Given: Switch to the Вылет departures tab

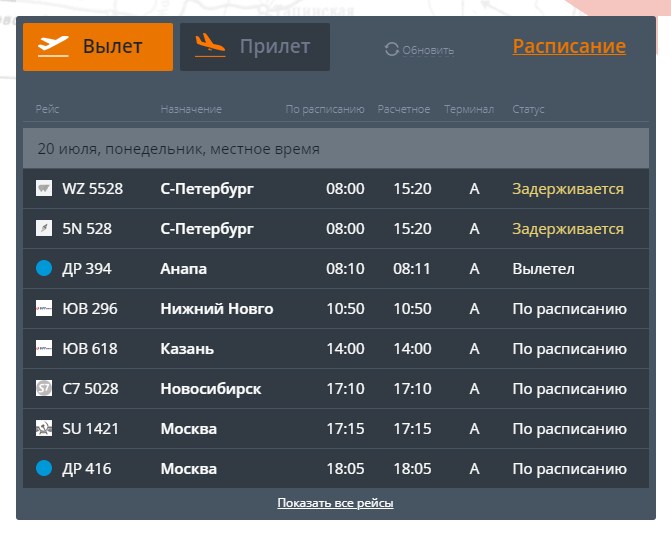Looking at the screenshot, I should click(98, 47).
